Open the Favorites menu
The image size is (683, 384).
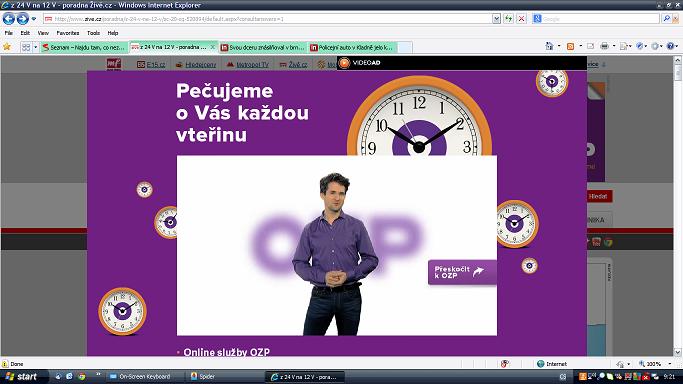tap(68, 33)
